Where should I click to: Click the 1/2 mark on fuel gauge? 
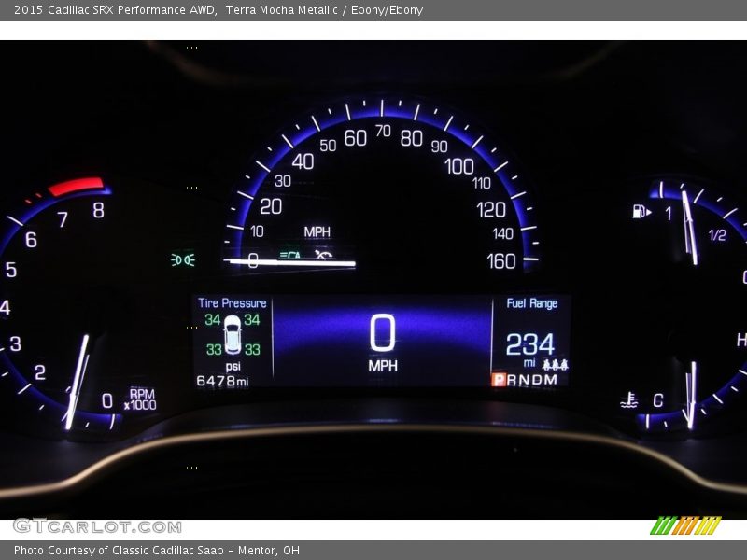(717, 235)
